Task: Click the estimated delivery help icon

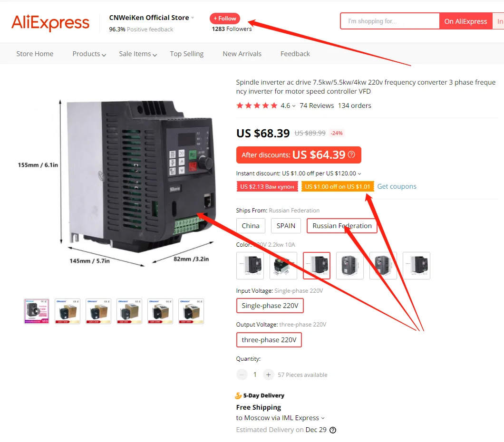Action: pos(333,430)
